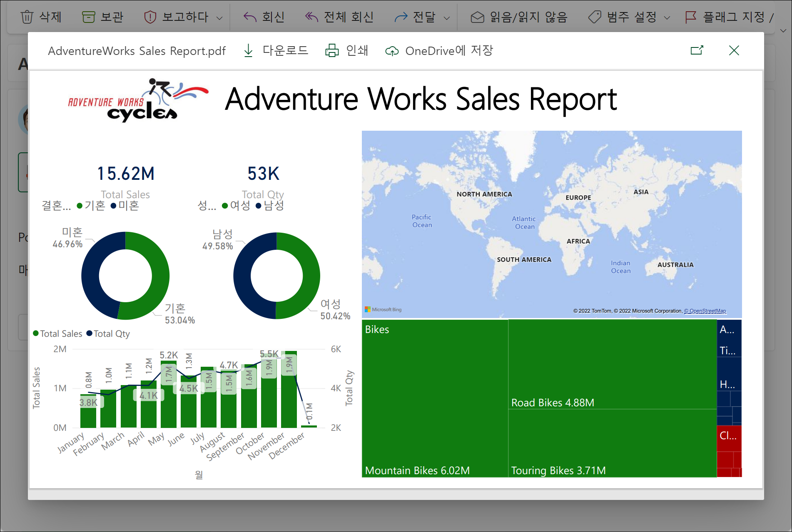Click the Touring Bikes 3.71M treemap tile
792x532 pixels.
[613, 443]
